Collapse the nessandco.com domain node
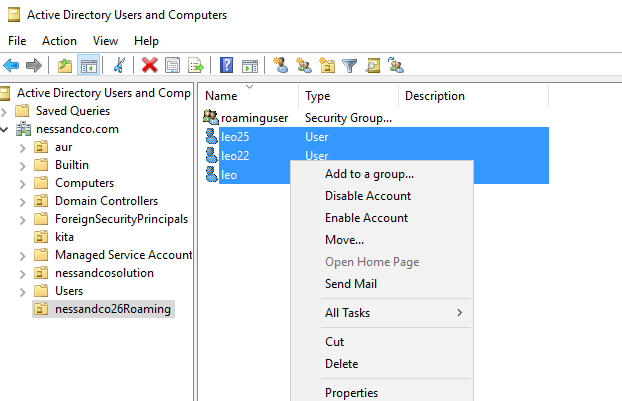Viewport: 622px width, 401px height. pyautogui.click(x=4, y=129)
